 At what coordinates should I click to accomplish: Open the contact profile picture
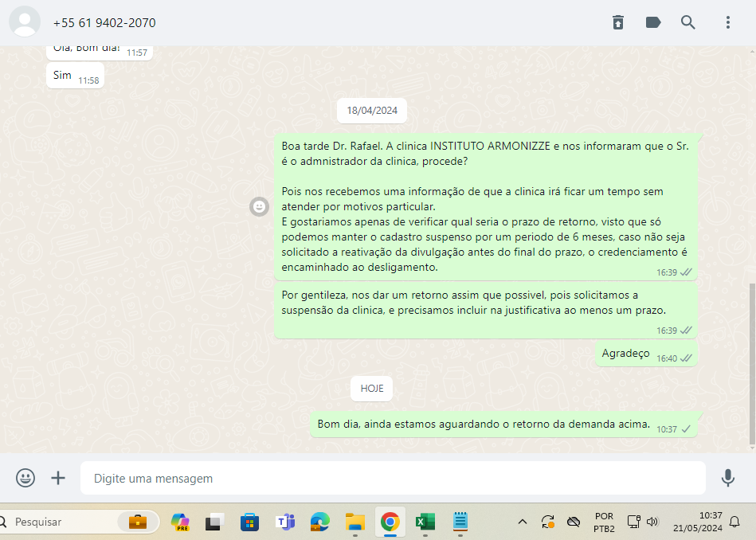click(25, 22)
